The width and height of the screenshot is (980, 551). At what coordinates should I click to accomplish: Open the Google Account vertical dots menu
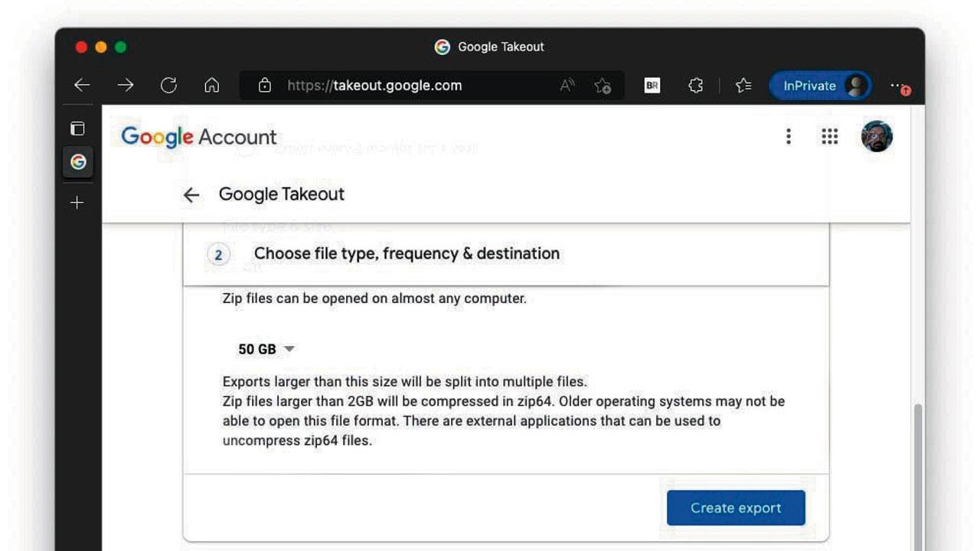tap(789, 137)
